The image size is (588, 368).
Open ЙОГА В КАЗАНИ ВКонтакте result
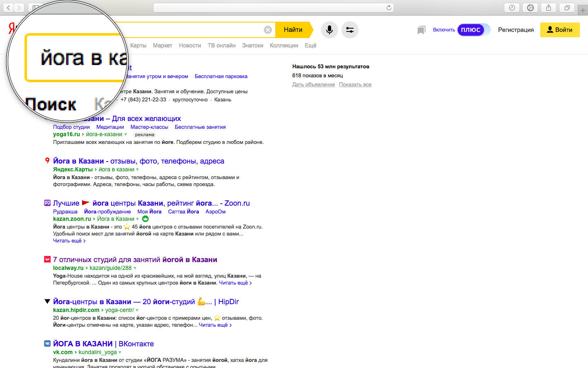click(103, 344)
